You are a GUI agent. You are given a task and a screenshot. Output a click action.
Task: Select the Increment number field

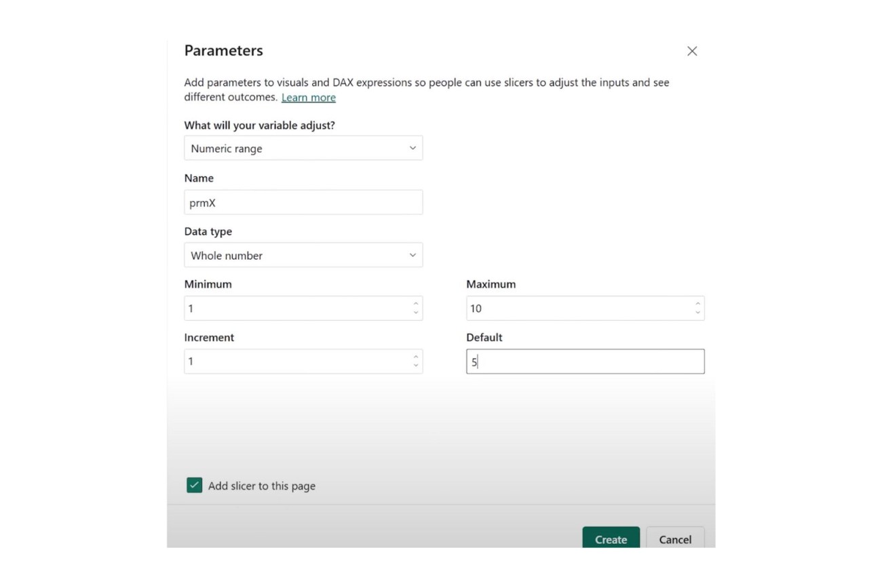pos(296,361)
